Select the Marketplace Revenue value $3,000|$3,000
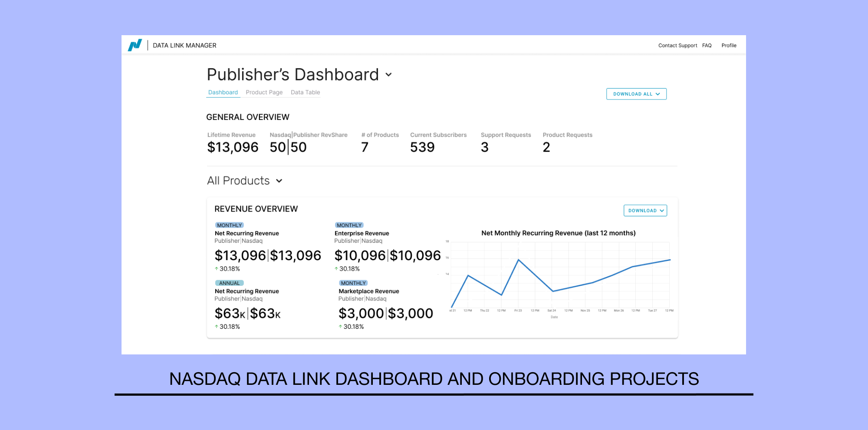The image size is (868, 430). 386,314
